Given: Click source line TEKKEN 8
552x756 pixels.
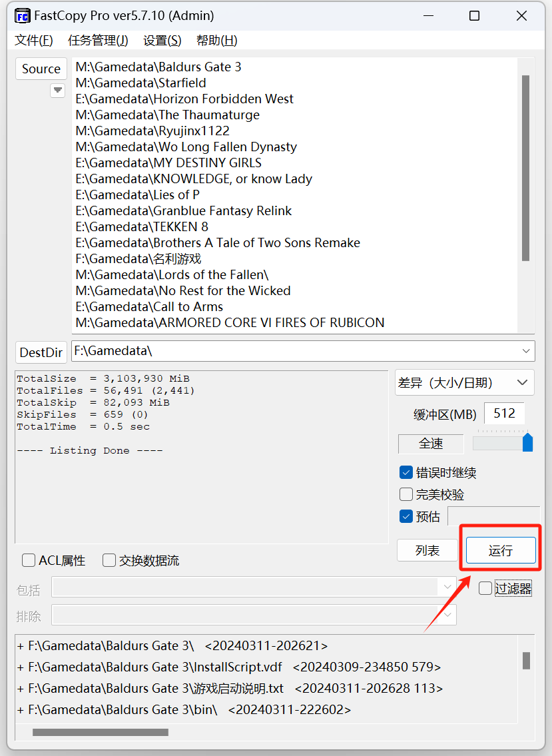Looking at the screenshot, I should tap(142, 226).
